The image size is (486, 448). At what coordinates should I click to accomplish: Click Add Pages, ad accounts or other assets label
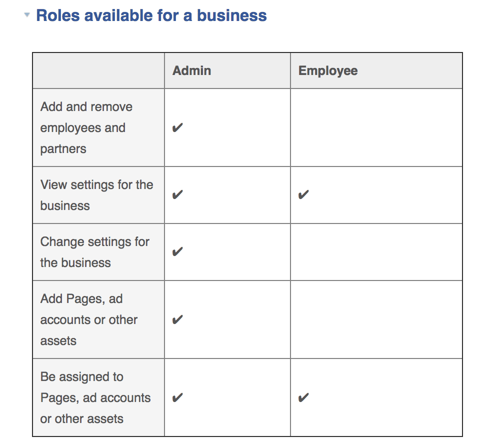88,320
